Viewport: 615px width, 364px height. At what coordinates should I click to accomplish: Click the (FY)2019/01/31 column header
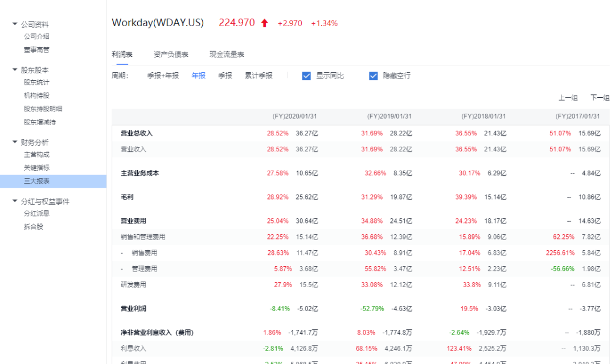(389, 117)
